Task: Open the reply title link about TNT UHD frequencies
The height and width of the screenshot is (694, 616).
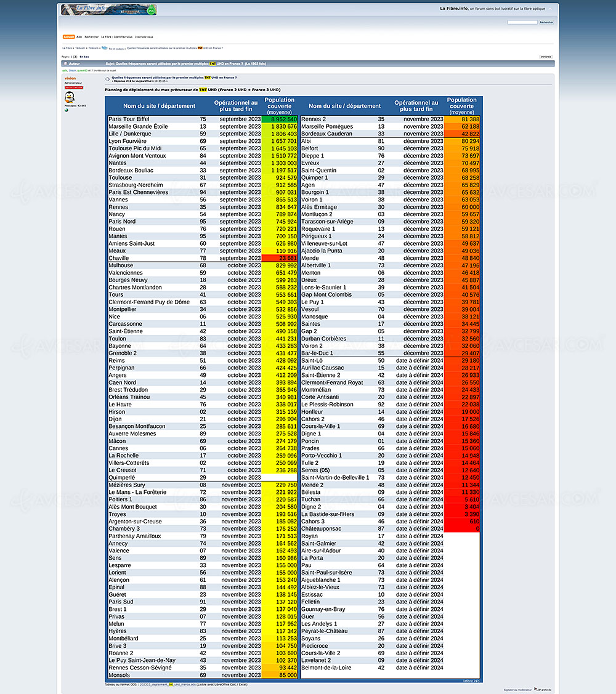Action: (174, 78)
